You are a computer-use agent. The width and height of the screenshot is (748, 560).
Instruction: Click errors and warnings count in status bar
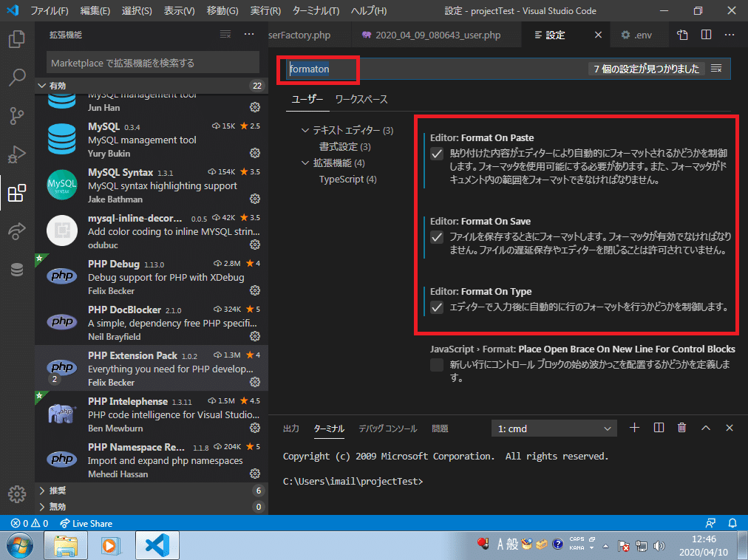30,523
